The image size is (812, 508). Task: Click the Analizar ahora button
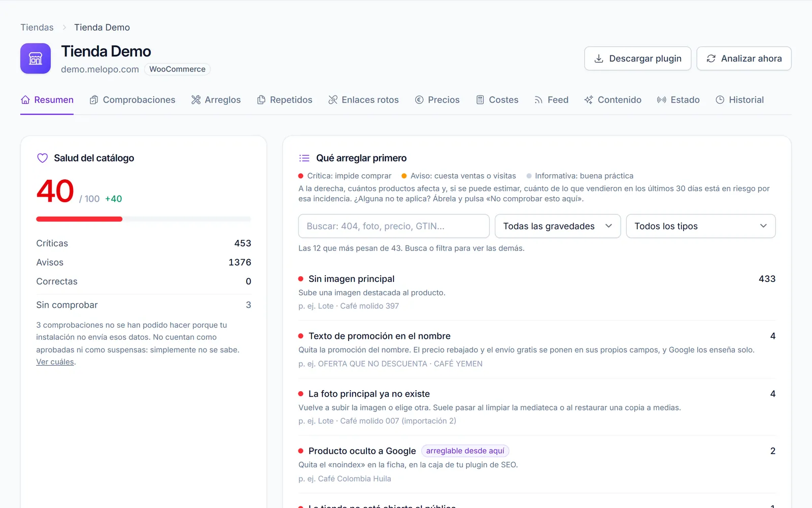pyautogui.click(x=744, y=58)
